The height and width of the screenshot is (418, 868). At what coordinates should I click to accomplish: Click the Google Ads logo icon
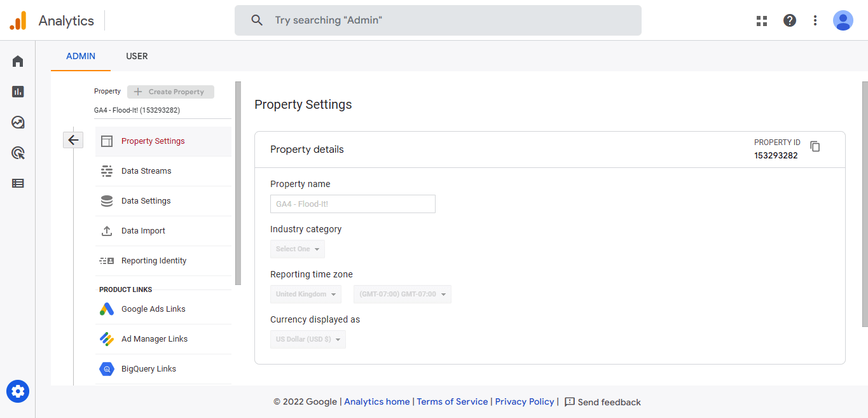pos(107,309)
